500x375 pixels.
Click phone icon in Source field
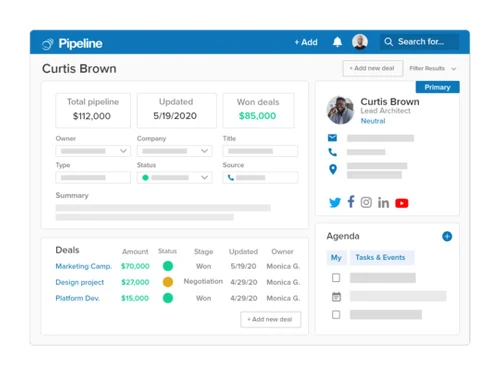click(230, 177)
